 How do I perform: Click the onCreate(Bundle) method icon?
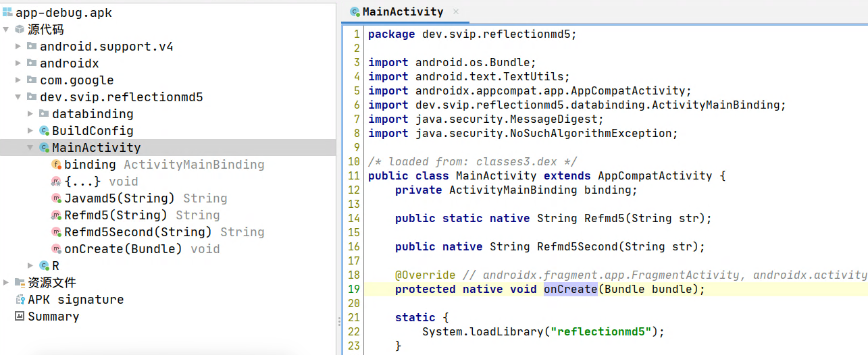pyautogui.click(x=56, y=249)
